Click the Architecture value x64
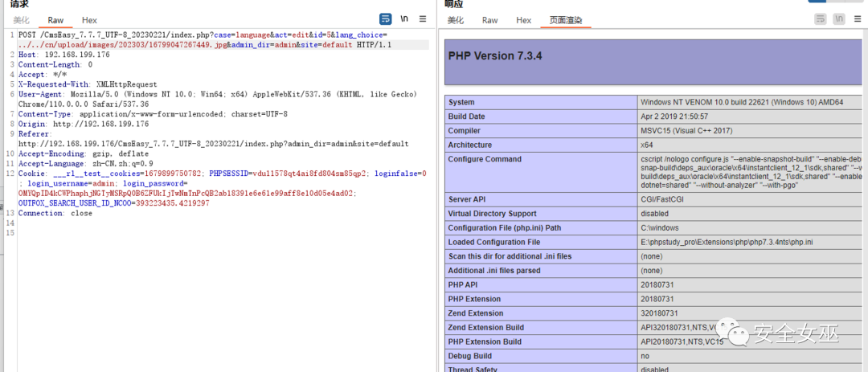Viewport: 868px width, 372px height. [x=646, y=145]
